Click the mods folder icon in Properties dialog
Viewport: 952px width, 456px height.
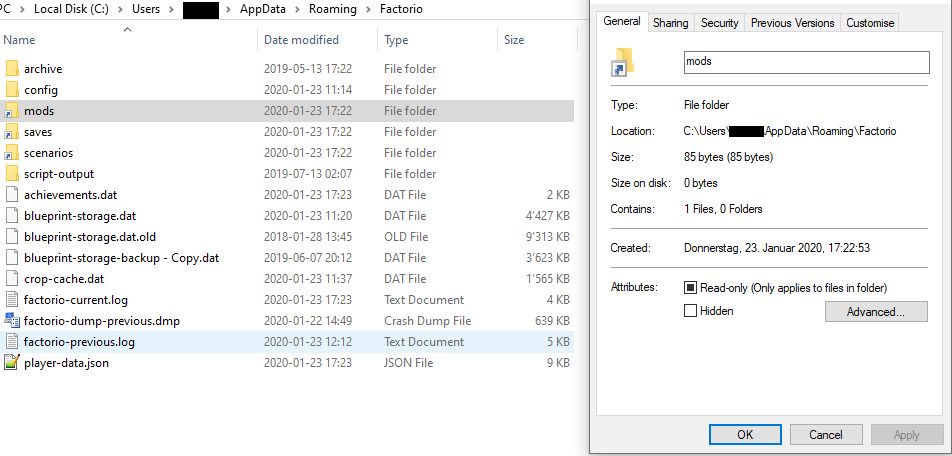point(622,63)
